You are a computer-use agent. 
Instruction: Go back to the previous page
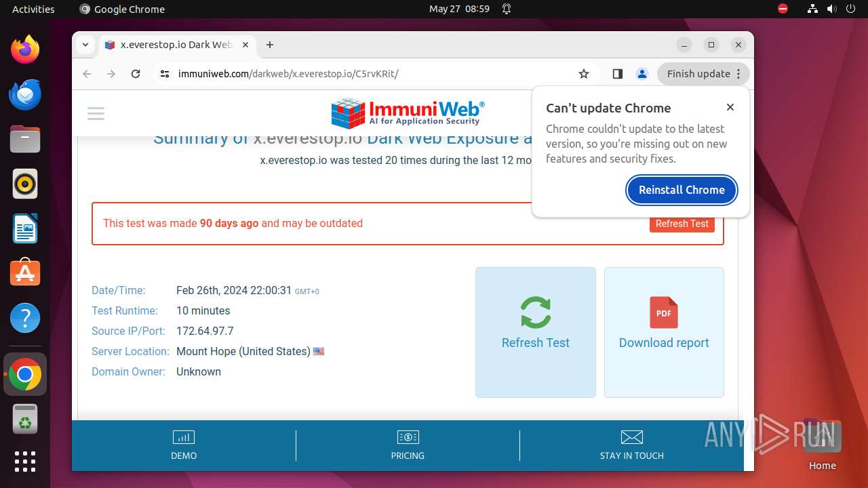87,74
